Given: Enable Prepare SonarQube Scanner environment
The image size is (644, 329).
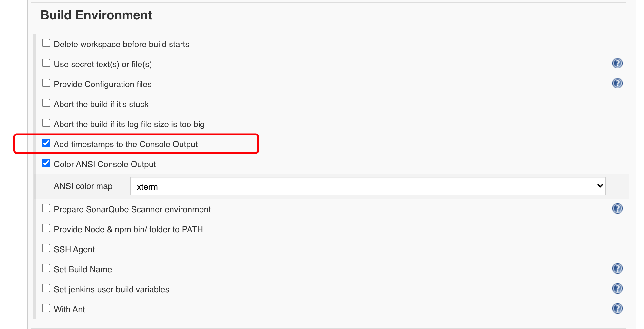Looking at the screenshot, I should tap(46, 208).
